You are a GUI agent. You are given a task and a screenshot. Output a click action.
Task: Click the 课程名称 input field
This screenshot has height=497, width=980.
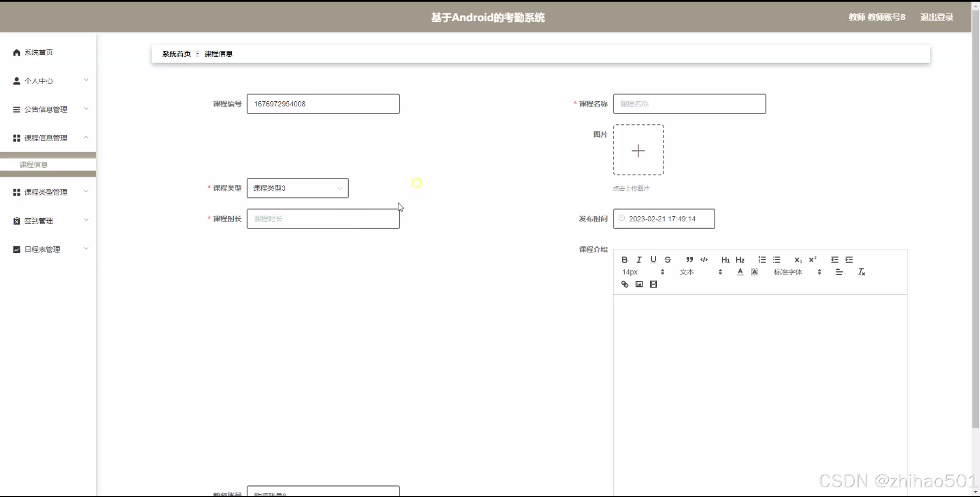click(x=689, y=104)
